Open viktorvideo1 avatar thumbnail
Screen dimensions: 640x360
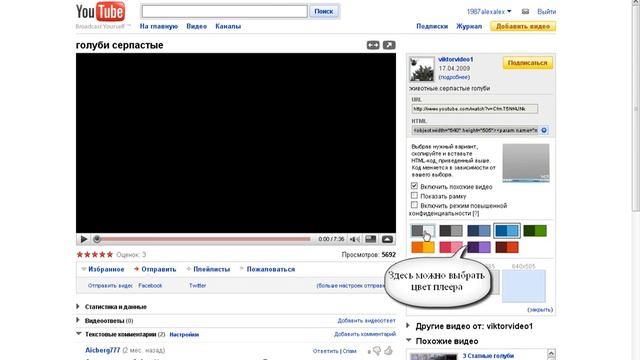pos(422,69)
